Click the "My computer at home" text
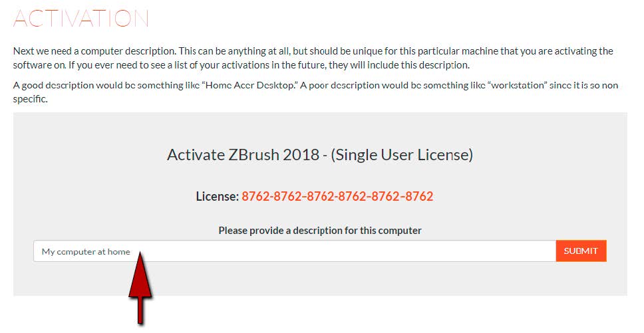Screen dimensions: 644x333 (x=86, y=251)
